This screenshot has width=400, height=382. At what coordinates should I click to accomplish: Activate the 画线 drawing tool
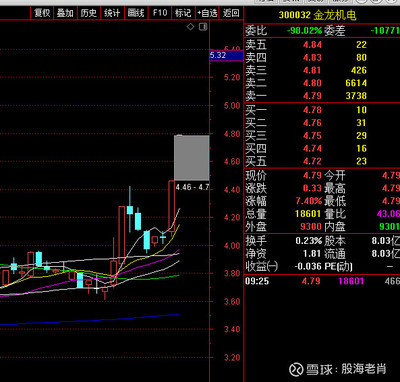136,13
